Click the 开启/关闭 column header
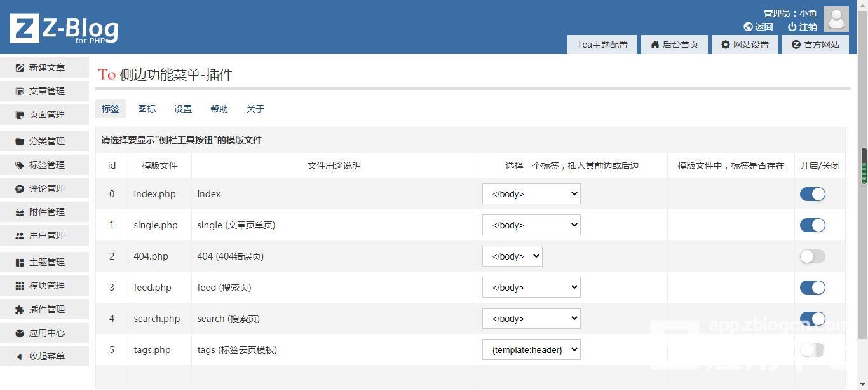The width and height of the screenshot is (868, 390). coord(820,165)
